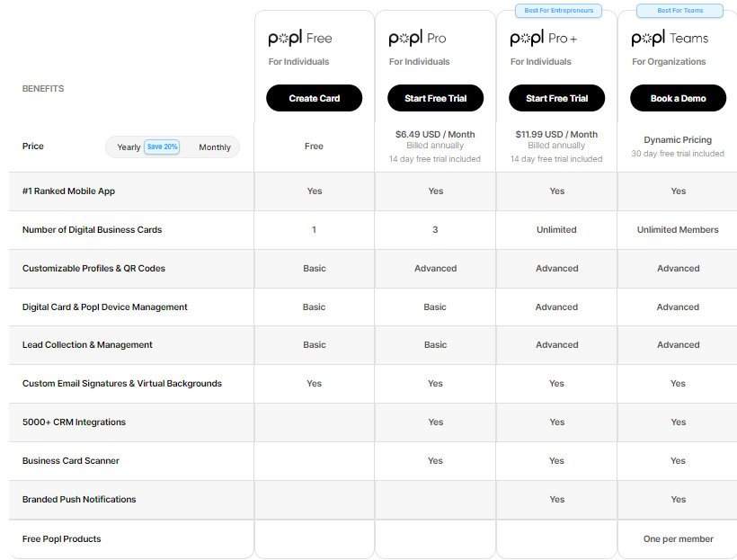Click the Popl Free logo

coord(300,38)
